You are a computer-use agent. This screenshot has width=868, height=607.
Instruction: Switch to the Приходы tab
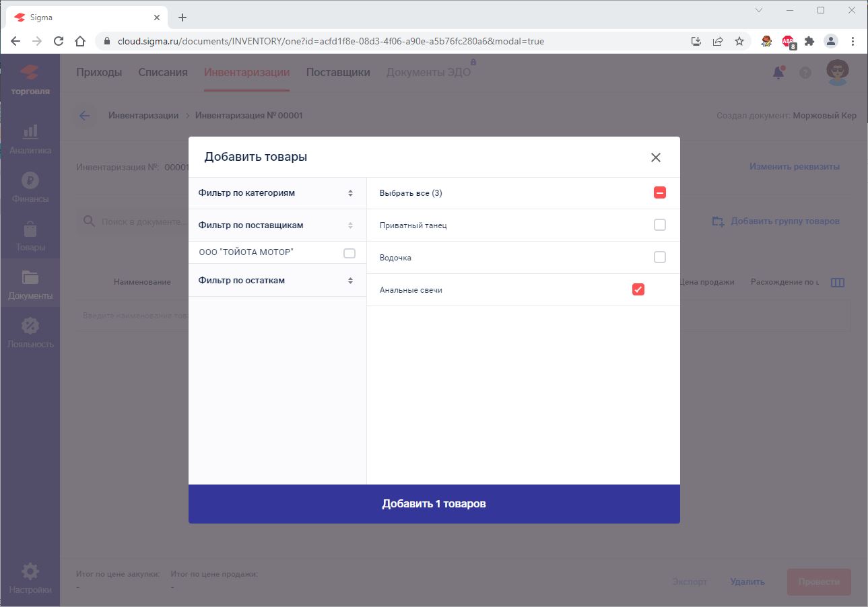coord(99,73)
